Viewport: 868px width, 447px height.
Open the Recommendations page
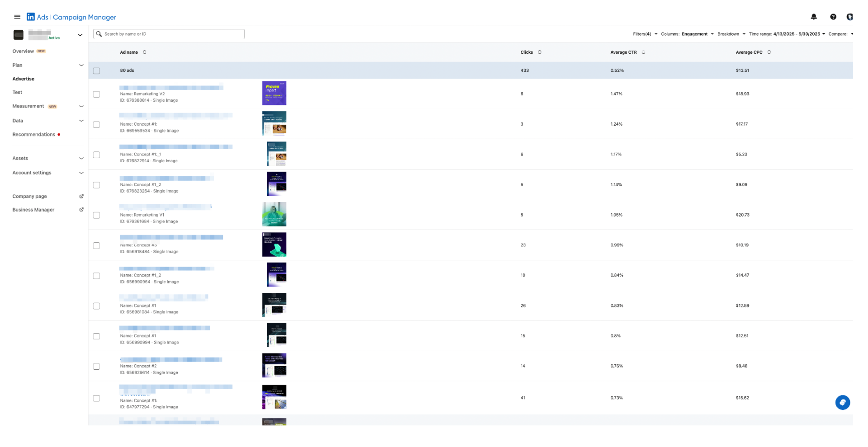click(34, 134)
